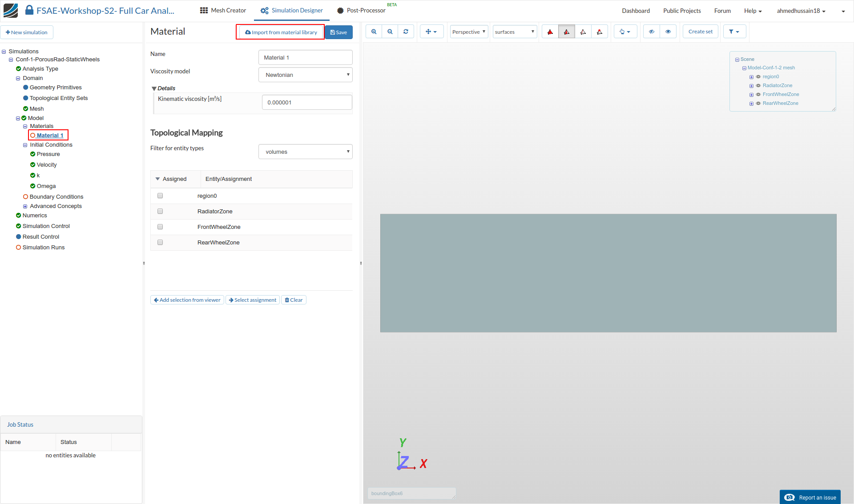Screen dimensions: 854x504
Task: Click the Save material button
Action: click(338, 32)
